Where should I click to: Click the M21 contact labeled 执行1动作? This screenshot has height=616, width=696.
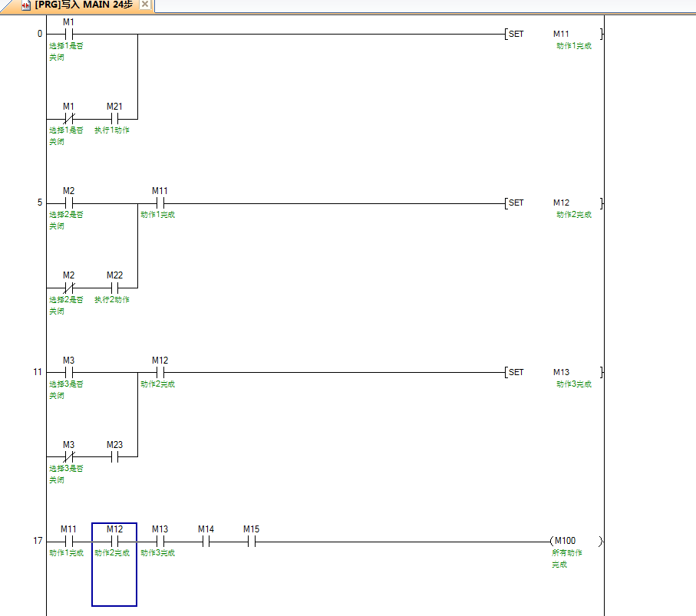(114, 119)
